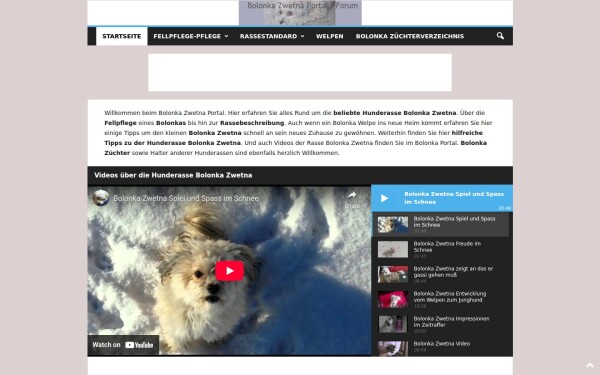Expand the Fellpflege-Pflege dropdown menu
This screenshot has width=600, height=375.
tap(191, 36)
